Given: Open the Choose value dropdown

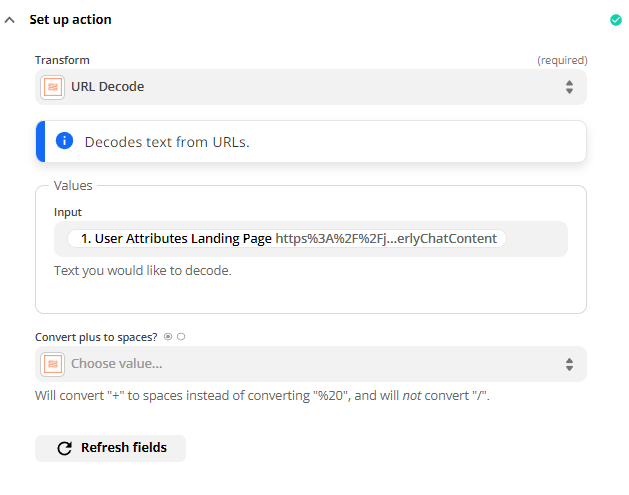Looking at the screenshot, I should click(311, 364).
